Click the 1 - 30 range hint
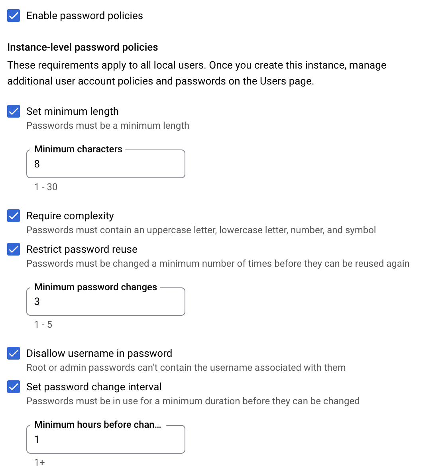The width and height of the screenshot is (448, 476). point(45,187)
